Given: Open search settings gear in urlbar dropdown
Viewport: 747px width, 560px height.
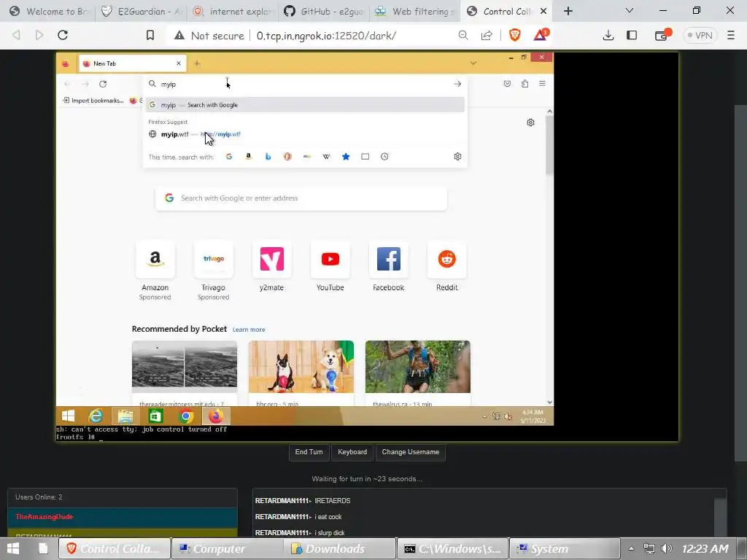Looking at the screenshot, I should tap(457, 157).
